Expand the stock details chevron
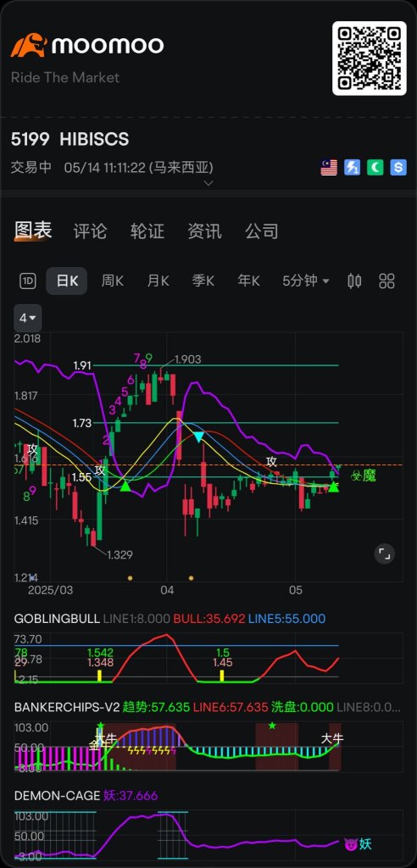 [x=208, y=183]
